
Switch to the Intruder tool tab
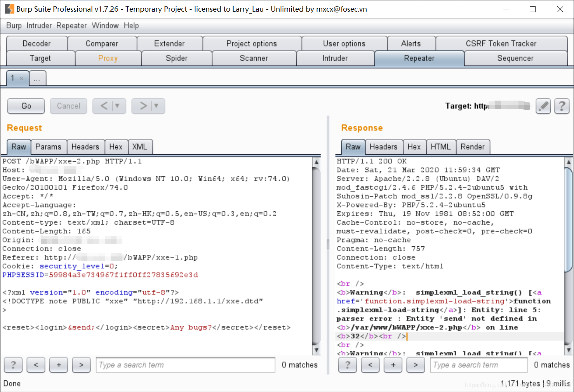pyautogui.click(x=335, y=58)
